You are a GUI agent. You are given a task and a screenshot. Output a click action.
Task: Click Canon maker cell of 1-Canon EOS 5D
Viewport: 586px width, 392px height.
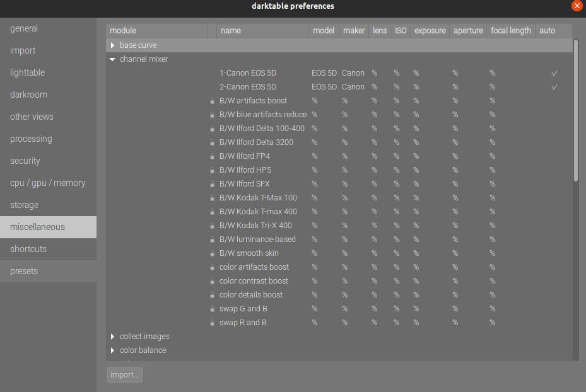pyautogui.click(x=353, y=73)
